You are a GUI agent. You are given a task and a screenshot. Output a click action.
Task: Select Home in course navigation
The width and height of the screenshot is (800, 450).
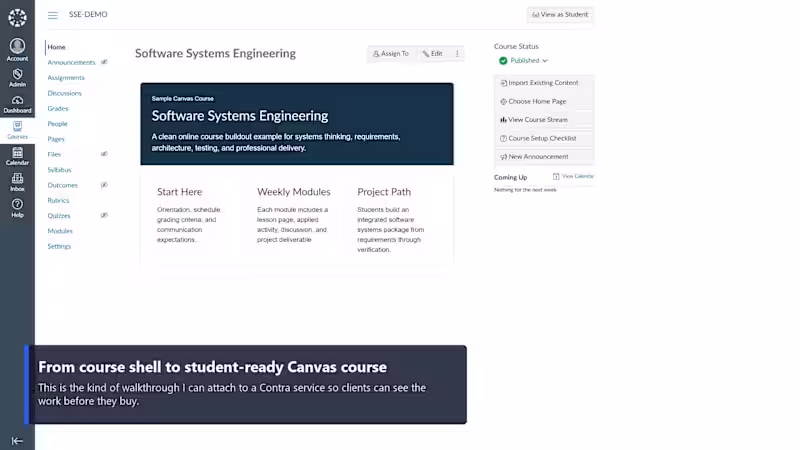[x=57, y=47]
